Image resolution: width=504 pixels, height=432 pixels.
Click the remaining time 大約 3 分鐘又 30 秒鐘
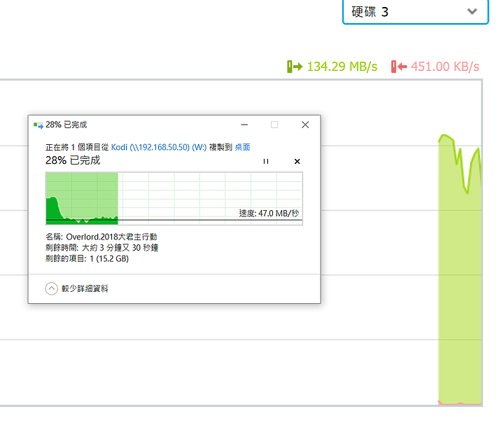(x=120, y=248)
